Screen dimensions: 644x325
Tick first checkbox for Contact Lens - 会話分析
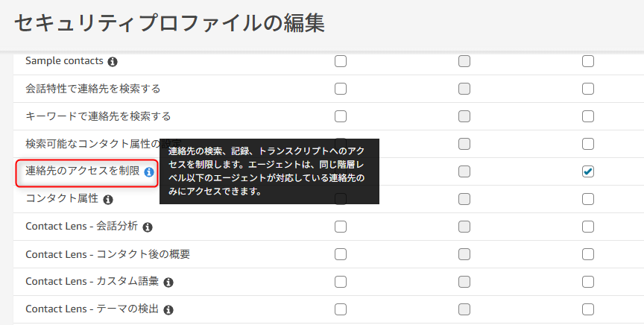click(341, 227)
